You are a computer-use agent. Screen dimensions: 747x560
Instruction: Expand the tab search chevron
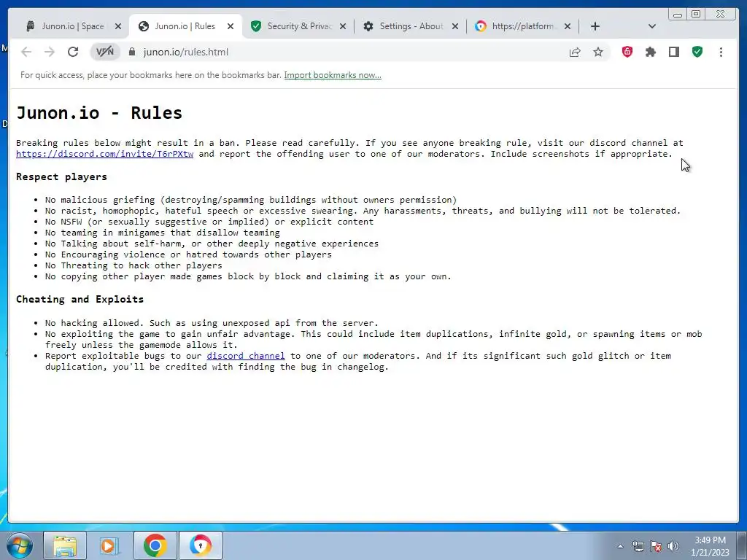point(652,26)
